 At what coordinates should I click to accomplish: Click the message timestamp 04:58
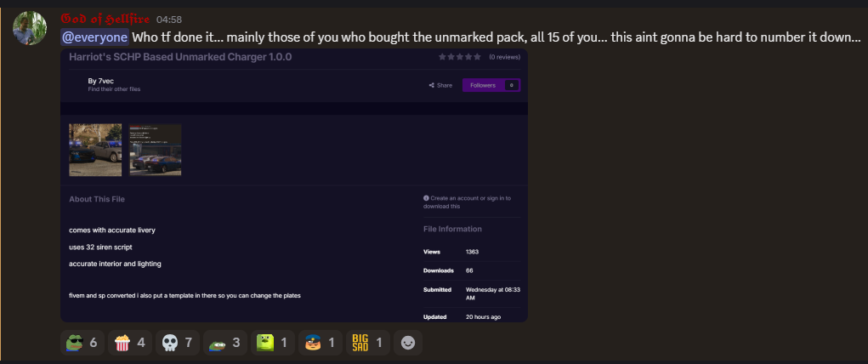[169, 20]
